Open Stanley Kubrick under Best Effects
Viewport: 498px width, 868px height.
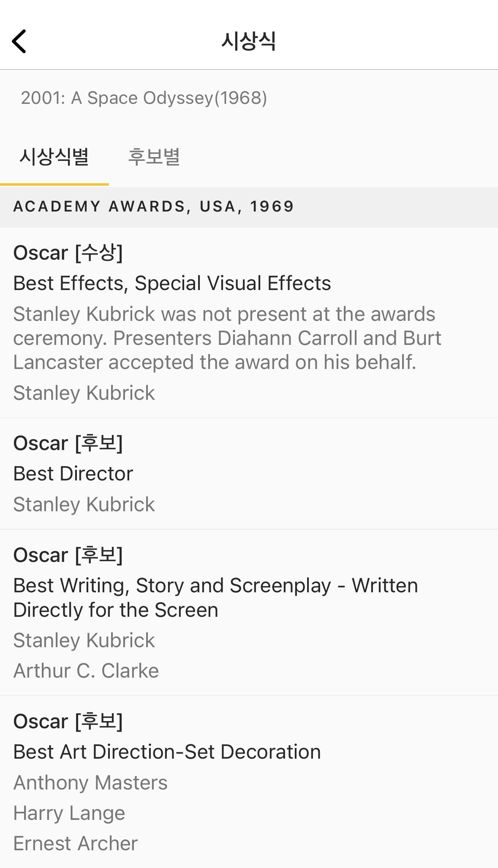pyautogui.click(x=84, y=393)
